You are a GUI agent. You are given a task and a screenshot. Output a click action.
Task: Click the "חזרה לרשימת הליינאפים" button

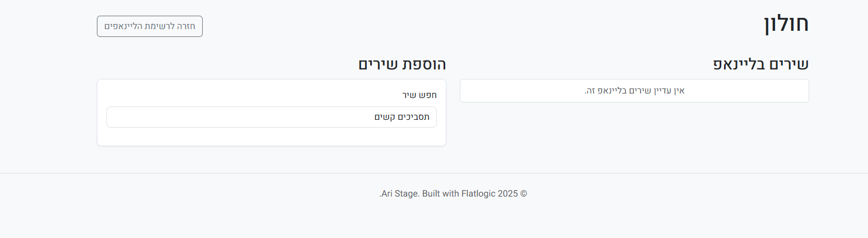point(150,26)
